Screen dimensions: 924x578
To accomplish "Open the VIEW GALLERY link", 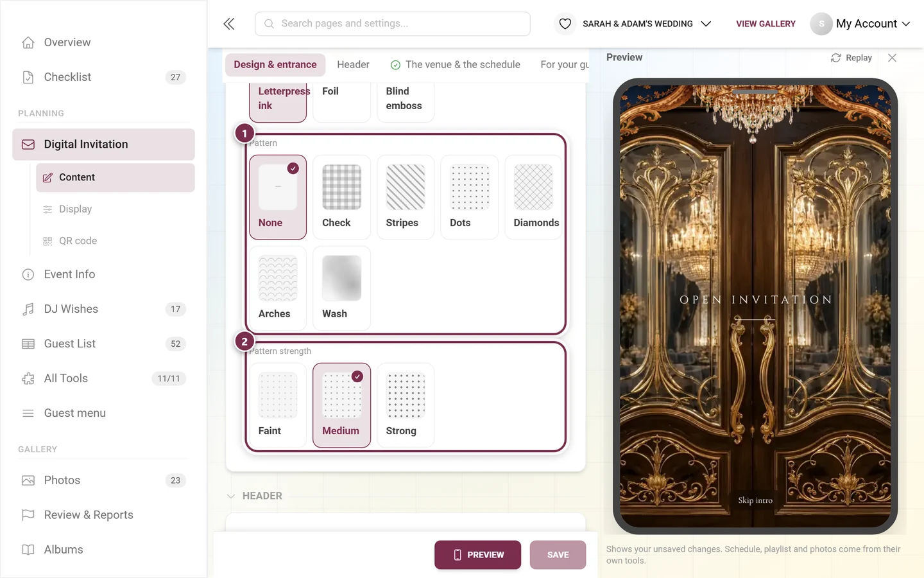I will pyautogui.click(x=766, y=24).
